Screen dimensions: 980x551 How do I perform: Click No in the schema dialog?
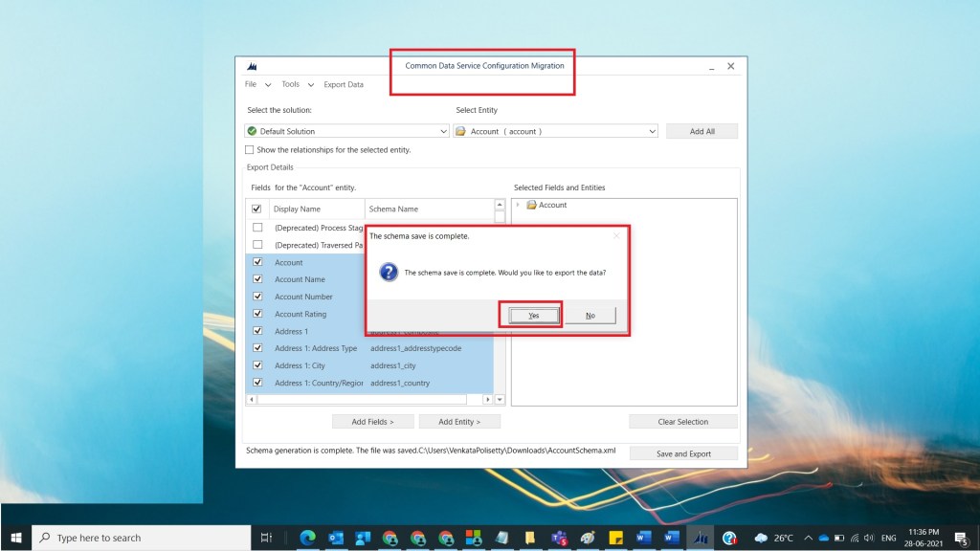pyautogui.click(x=590, y=315)
